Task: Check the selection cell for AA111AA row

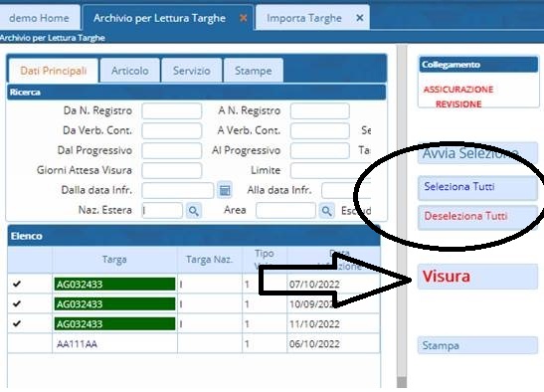Action: [30, 343]
